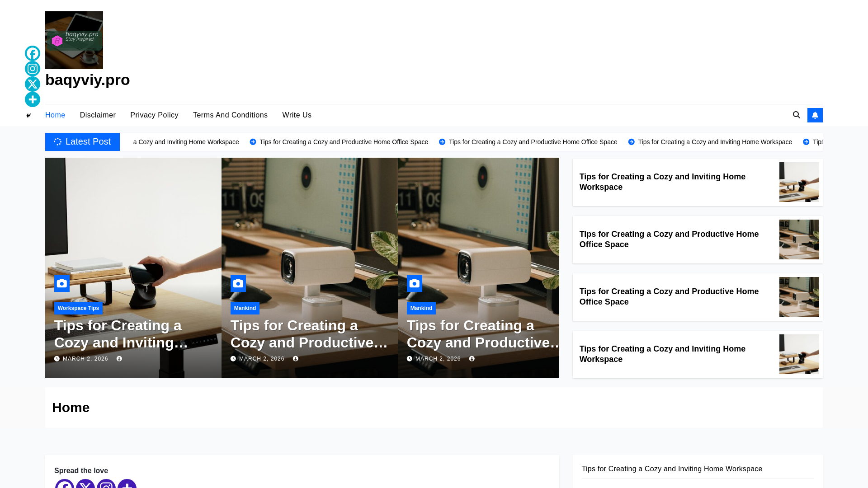Open the Instagram icon in floating sidebar
Image resolution: width=868 pixels, height=488 pixels.
(33, 69)
